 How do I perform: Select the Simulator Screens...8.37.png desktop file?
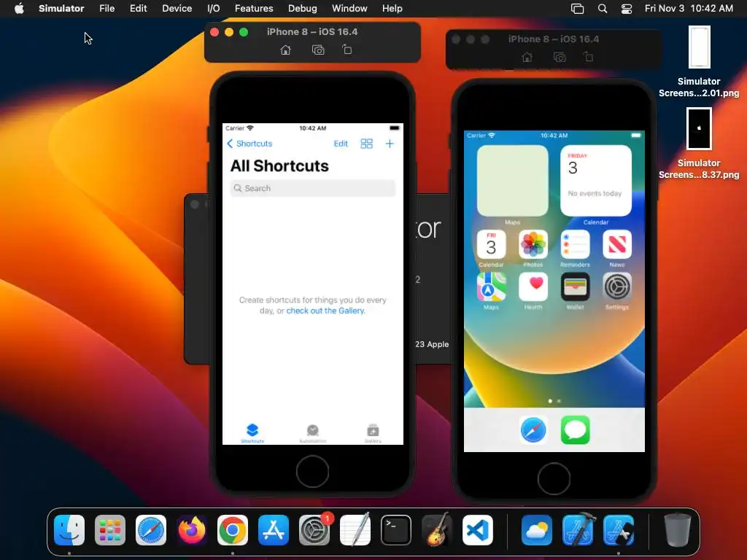pyautogui.click(x=699, y=143)
